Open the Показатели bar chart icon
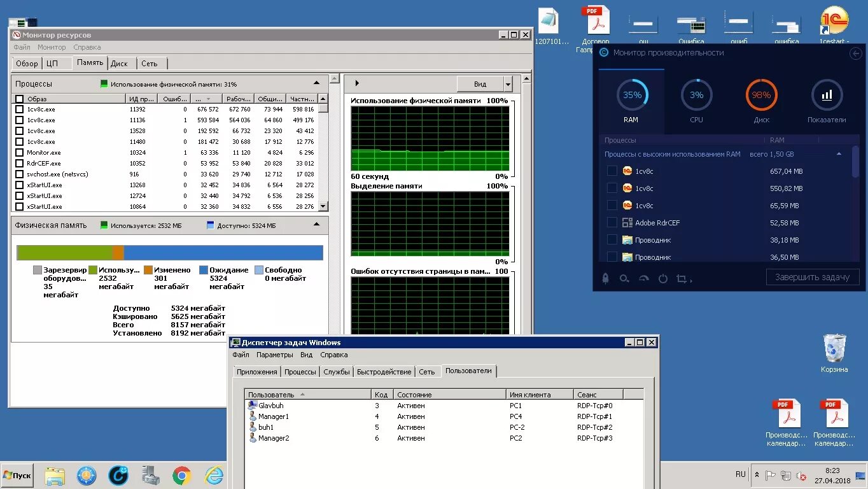This screenshot has width=868, height=489. (827, 96)
